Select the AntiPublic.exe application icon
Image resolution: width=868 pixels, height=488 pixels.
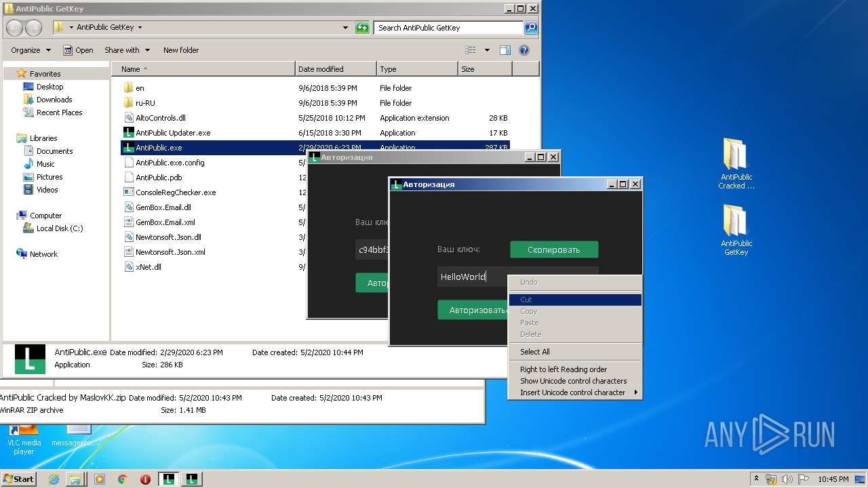coord(129,148)
